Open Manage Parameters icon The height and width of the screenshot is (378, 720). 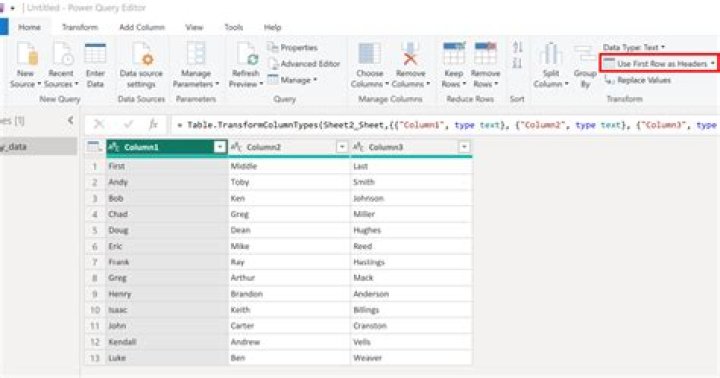click(x=196, y=54)
